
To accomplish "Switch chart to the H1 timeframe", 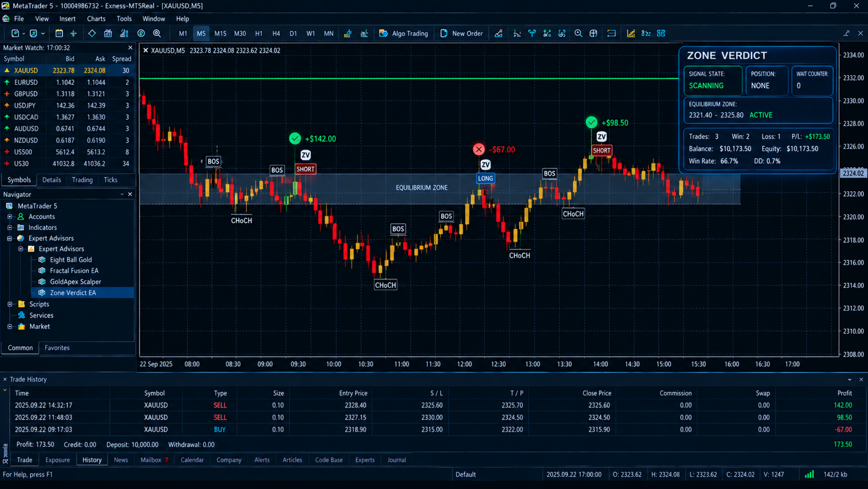I will point(259,33).
